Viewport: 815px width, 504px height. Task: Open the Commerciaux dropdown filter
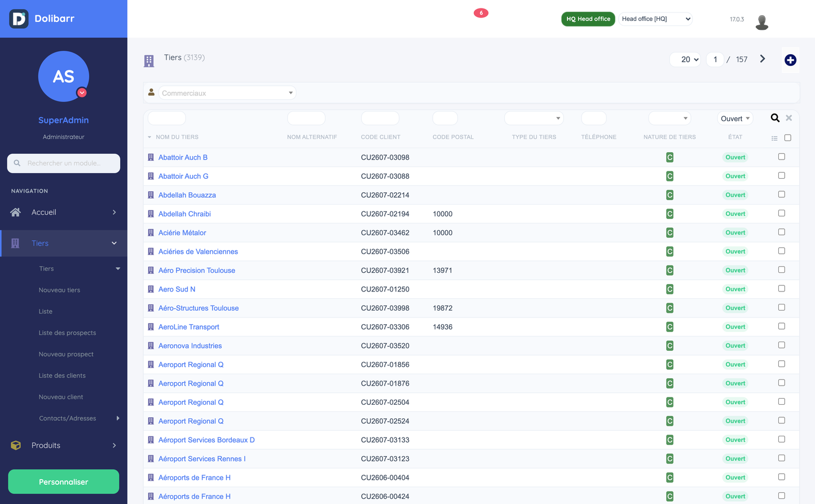(x=227, y=93)
